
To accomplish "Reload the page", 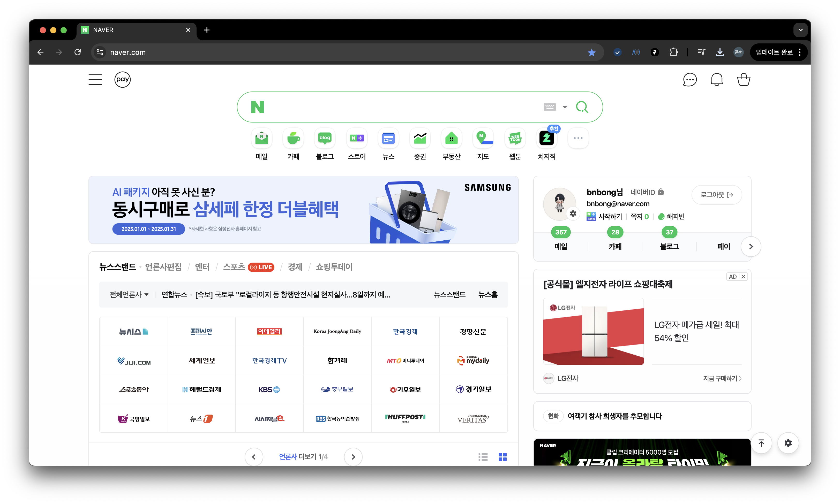I will (x=78, y=52).
